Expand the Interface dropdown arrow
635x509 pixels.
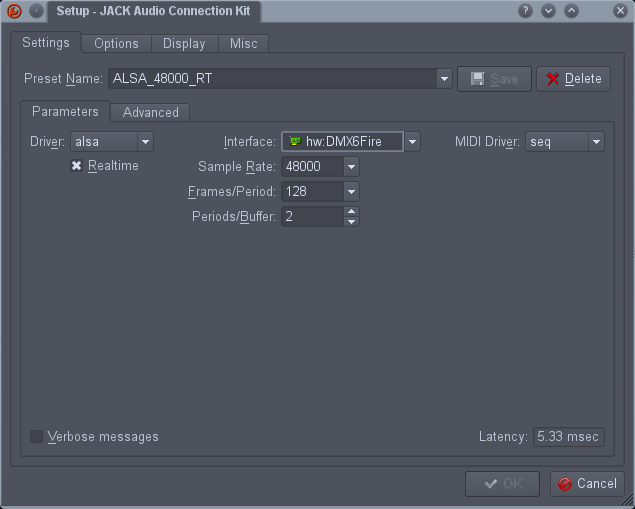pyautogui.click(x=412, y=142)
